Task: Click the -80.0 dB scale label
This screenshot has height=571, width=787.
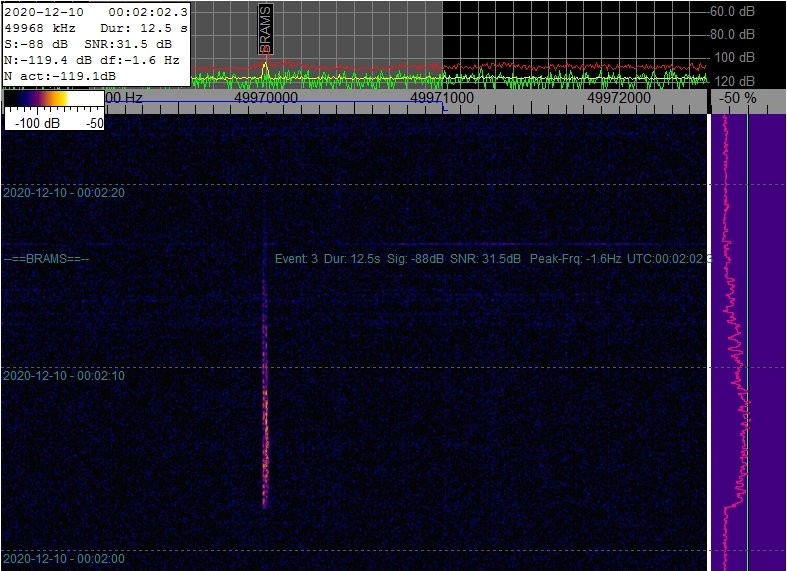Action: pos(732,34)
